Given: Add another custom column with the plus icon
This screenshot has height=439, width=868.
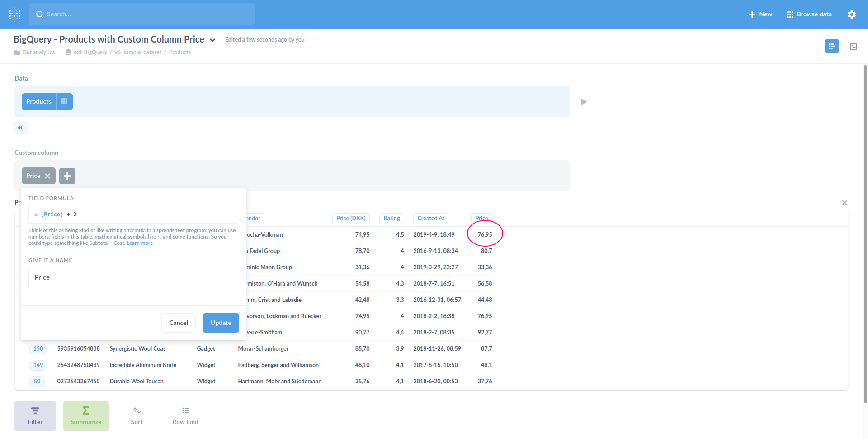Looking at the screenshot, I should pos(67,176).
